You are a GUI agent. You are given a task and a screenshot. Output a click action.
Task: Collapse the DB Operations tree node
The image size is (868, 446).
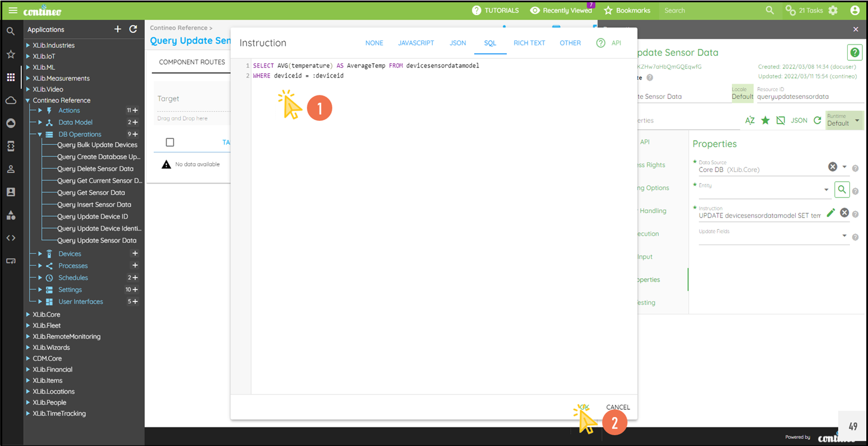click(x=40, y=134)
